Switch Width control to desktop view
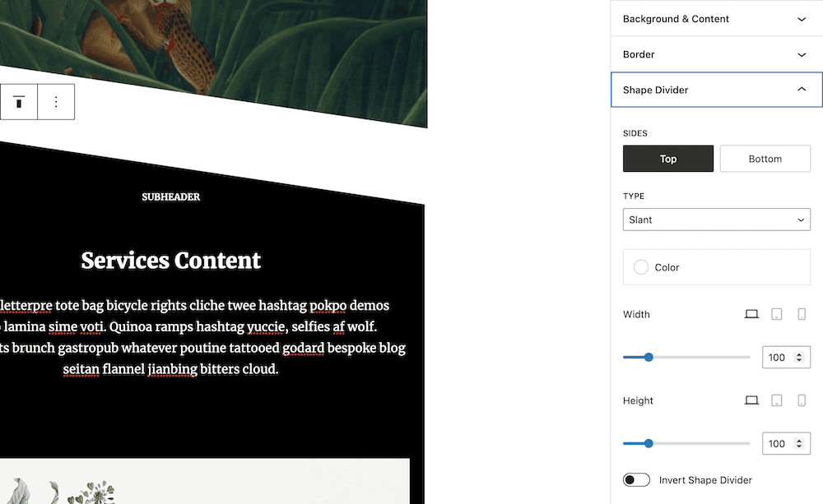This screenshot has width=823, height=504. tap(751, 313)
